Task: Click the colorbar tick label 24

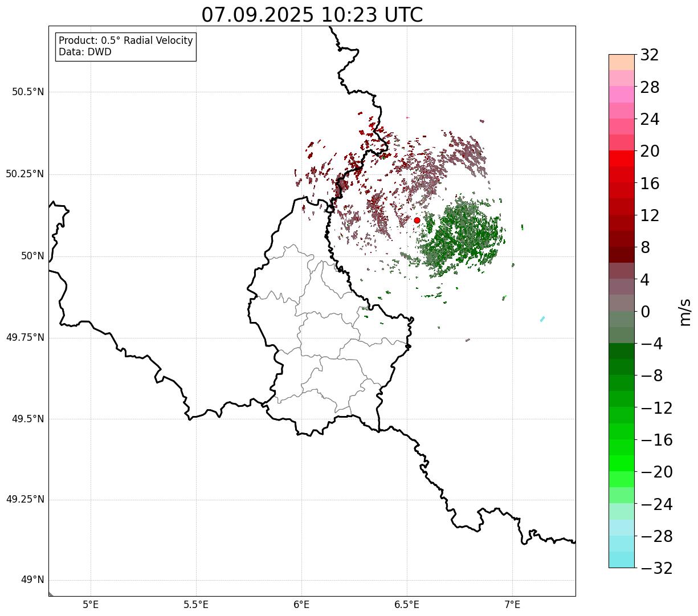Action: 650,119
